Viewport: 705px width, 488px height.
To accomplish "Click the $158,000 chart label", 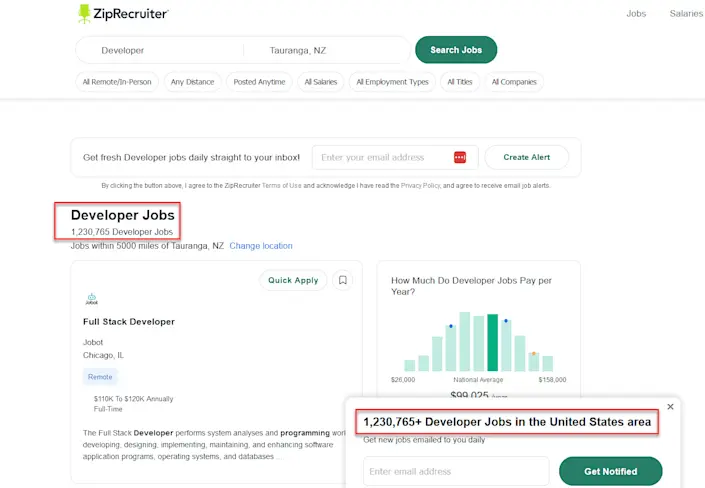I will click(x=552, y=380).
